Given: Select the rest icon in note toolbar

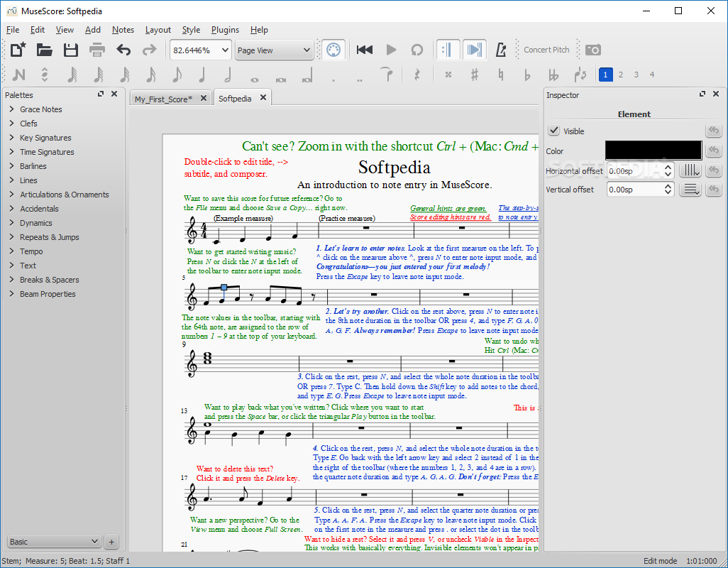Looking at the screenshot, I should tap(417, 75).
